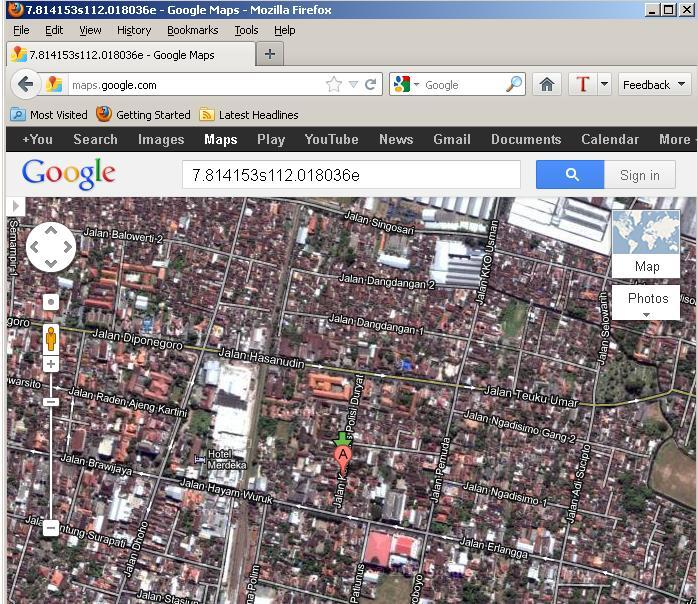The image size is (698, 604).
Task: Reload the page with the refresh icon
Action: 370,84
